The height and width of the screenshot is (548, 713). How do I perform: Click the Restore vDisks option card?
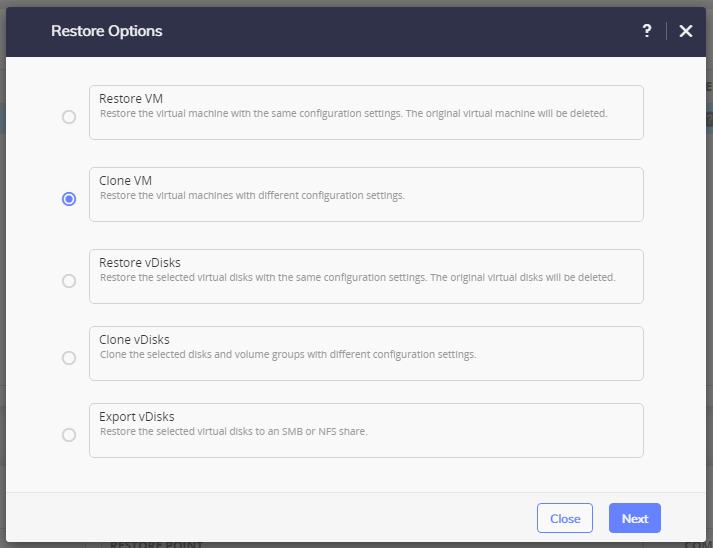point(367,276)
